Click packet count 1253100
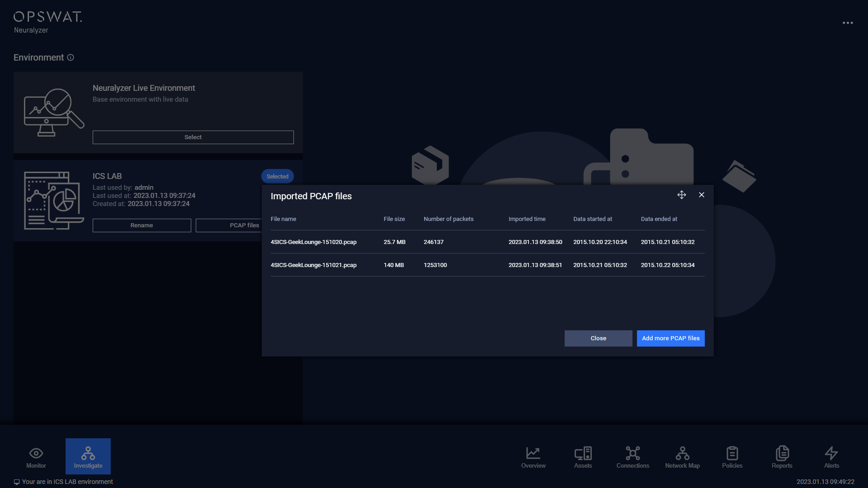This screenshot has width=868, height=488. click(x=435, y=265)
